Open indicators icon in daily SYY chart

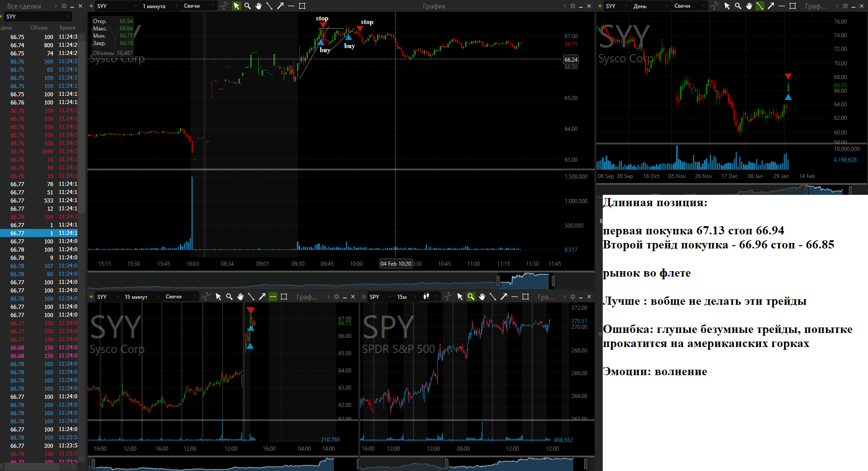(715, 6)
